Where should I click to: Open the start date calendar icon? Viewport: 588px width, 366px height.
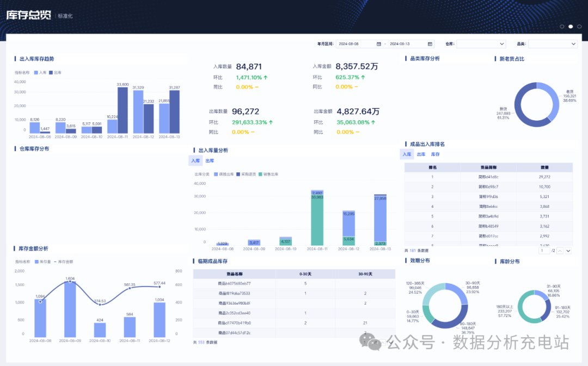coord(379,44)
